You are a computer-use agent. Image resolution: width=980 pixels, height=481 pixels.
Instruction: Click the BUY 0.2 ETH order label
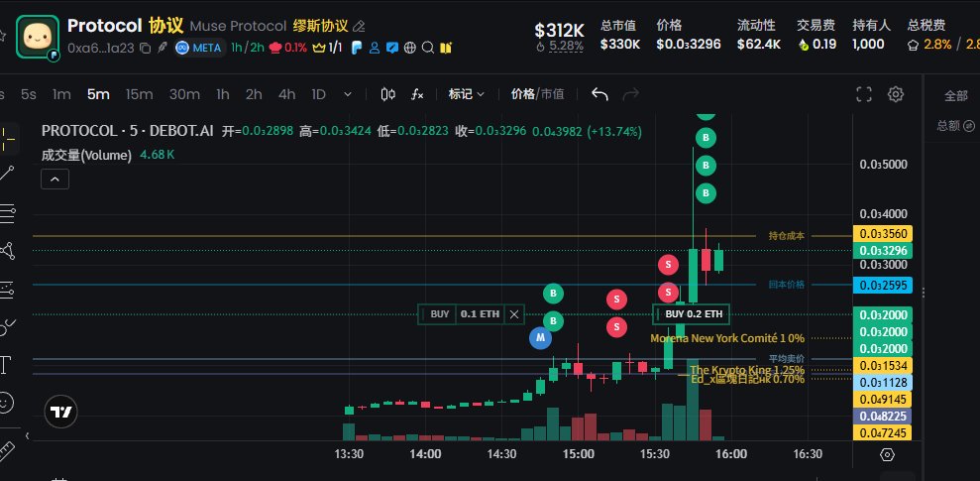692,314
